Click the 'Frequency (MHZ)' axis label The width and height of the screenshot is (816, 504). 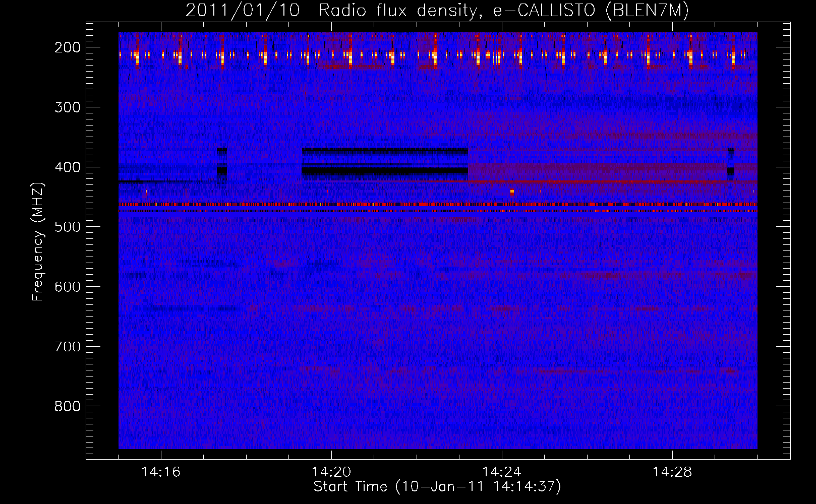pyautogui.click(x=38, y=241)
